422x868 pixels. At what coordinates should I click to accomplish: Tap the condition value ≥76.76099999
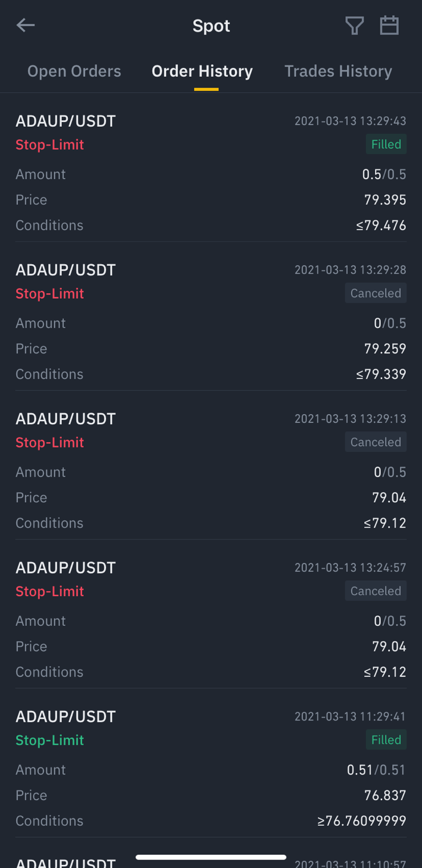click(362, 821)
